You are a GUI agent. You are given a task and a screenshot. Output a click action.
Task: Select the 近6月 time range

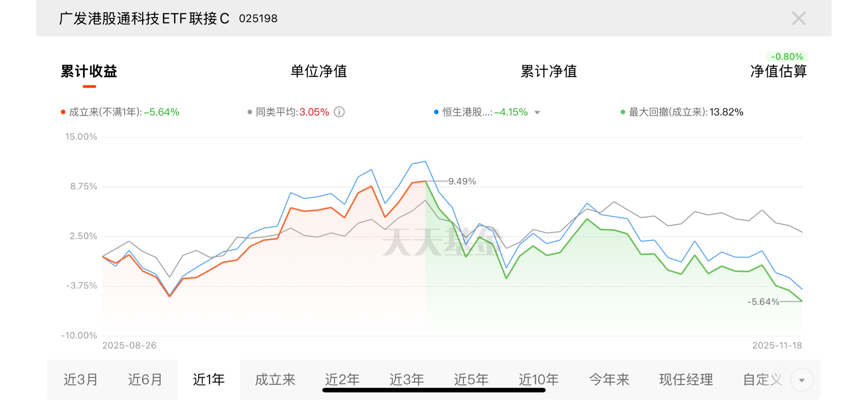145,380
